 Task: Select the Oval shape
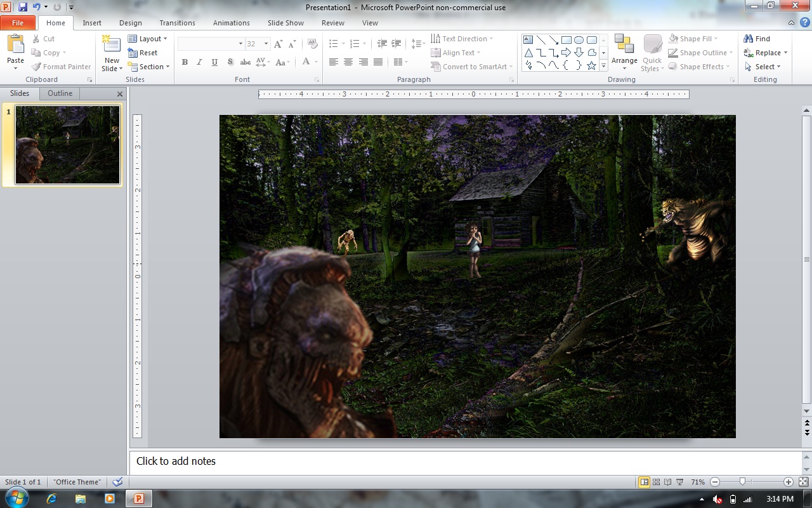point(579,39)
